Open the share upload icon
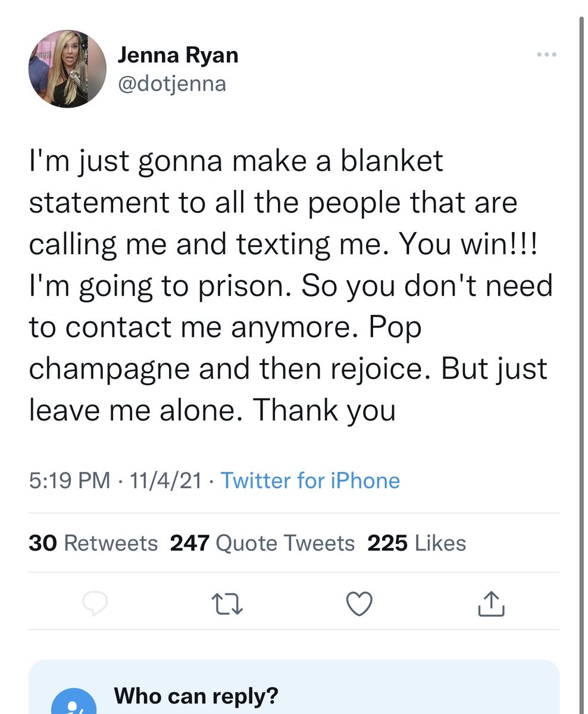Screen dimensions: 588x714 tap(492, 603)
